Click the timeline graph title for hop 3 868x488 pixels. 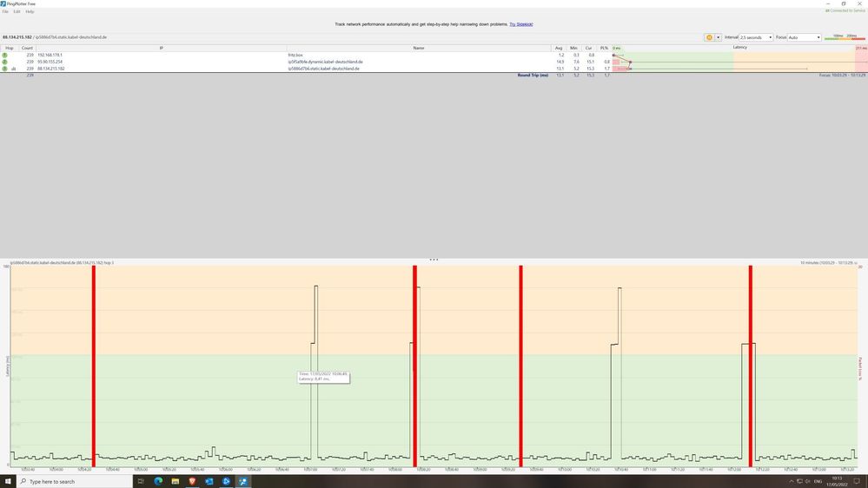point(62,263)
